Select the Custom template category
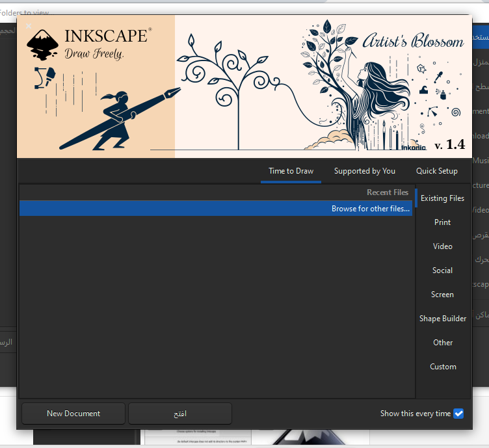 click(442, 367)
